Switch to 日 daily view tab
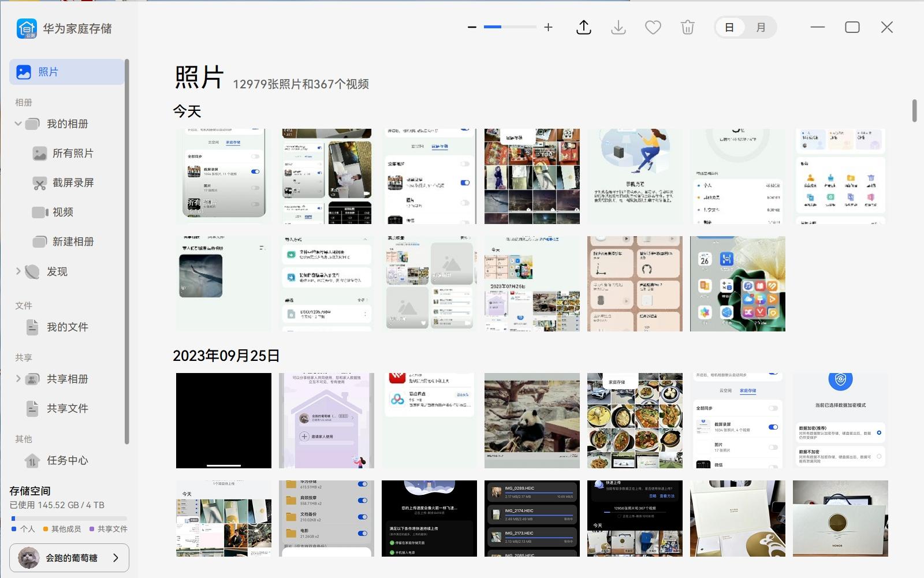The image size is (924, 578). point(730,27)
